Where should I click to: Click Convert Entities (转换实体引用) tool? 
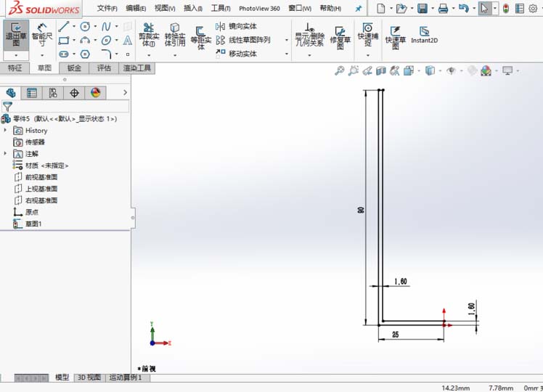click(175, 35)
